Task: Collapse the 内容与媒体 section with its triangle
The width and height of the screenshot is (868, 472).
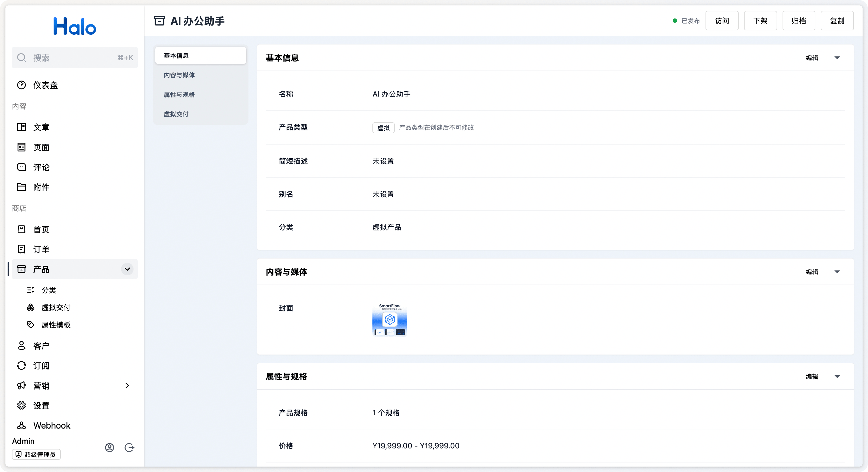Action: tap(837, 272)
